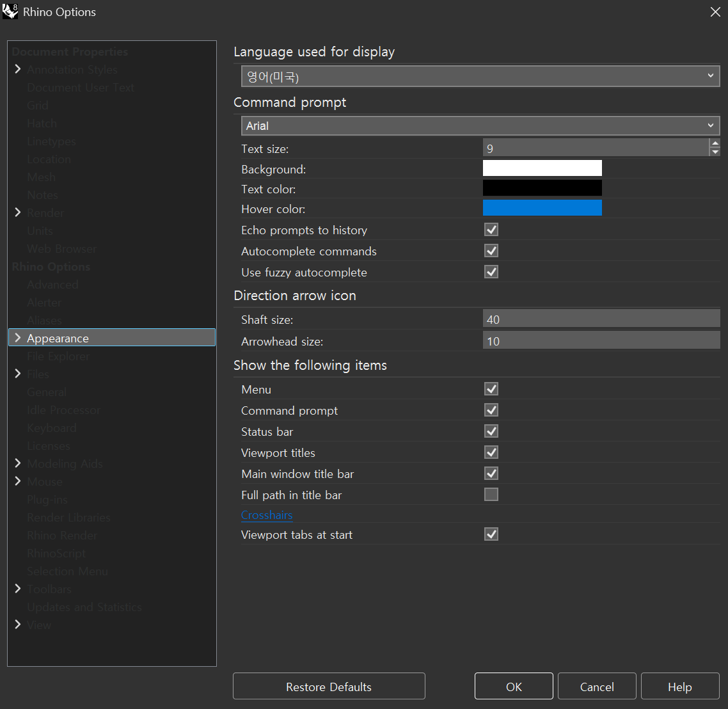The height and width of the screenshot is (709, 728).
Task: Click the Restore Defaults button
Action: [x=329, y=686]
